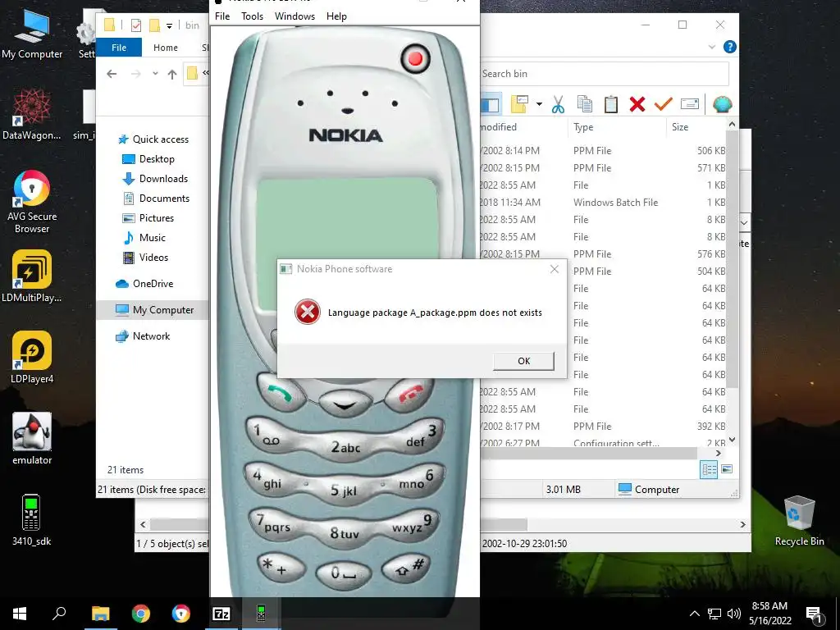
Task: Tap the 1 voicemail key on the phone keypad
Action: pos(269,436)
